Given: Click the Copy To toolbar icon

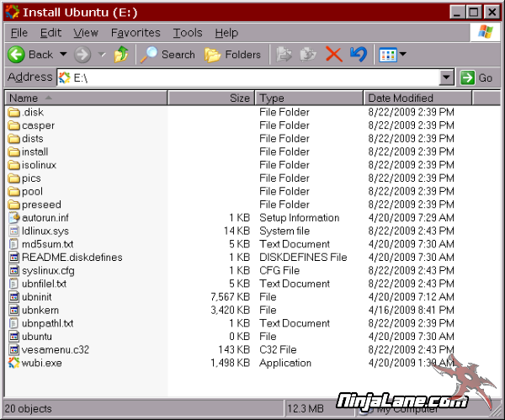Looking at the screenshot, I should pos(308,55).
